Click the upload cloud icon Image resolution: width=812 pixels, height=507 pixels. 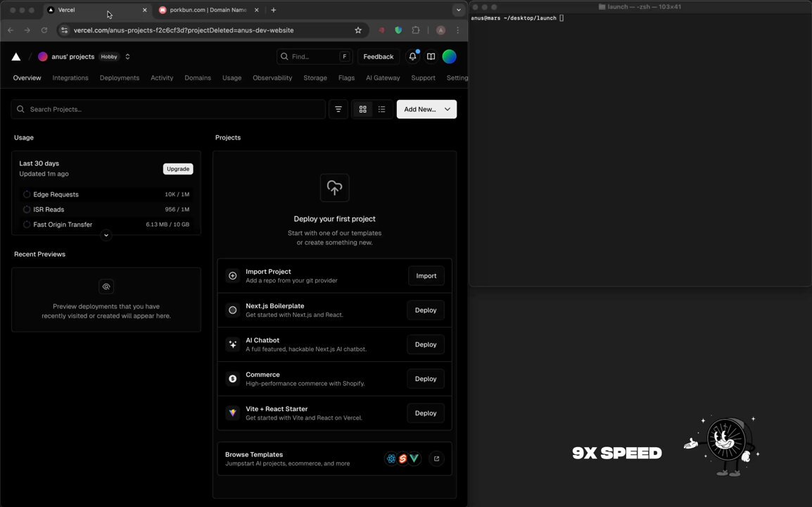pos(334,188)
